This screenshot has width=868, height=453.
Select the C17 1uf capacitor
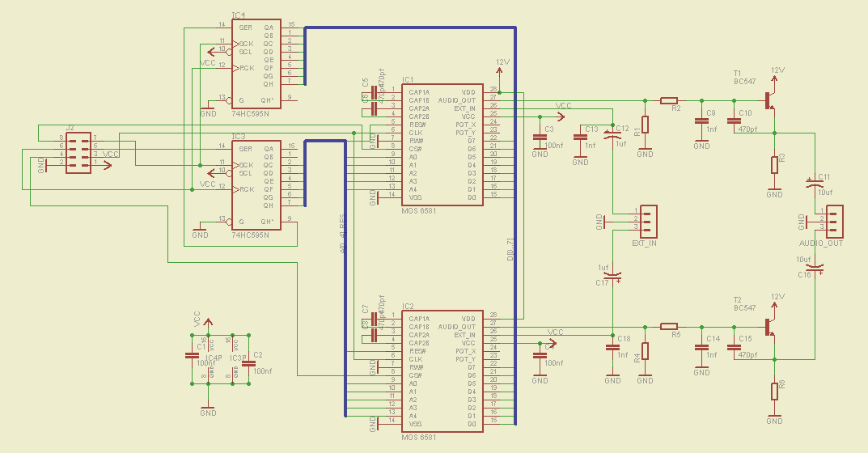613,275
